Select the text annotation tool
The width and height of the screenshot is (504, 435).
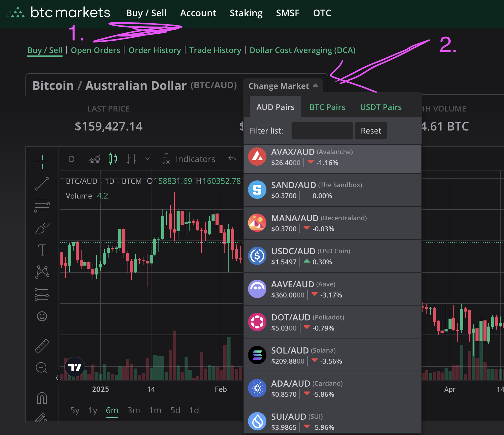pyautogui.click(x=42, y=250)
